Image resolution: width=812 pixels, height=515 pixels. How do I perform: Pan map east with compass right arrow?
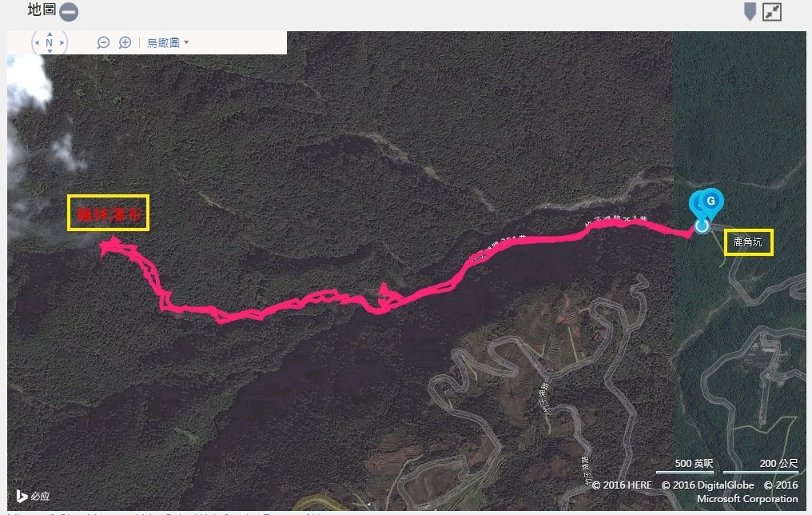tap(62, 43)
